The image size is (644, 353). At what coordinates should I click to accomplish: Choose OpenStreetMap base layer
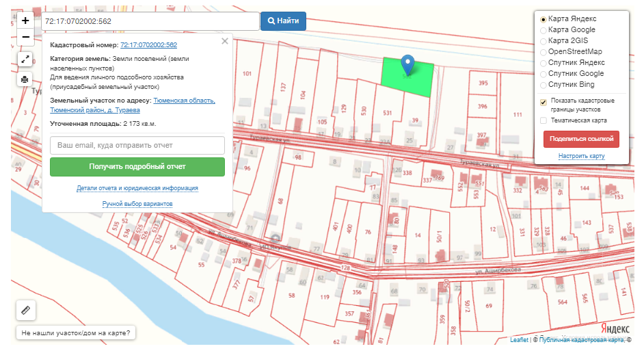[544, 52]
